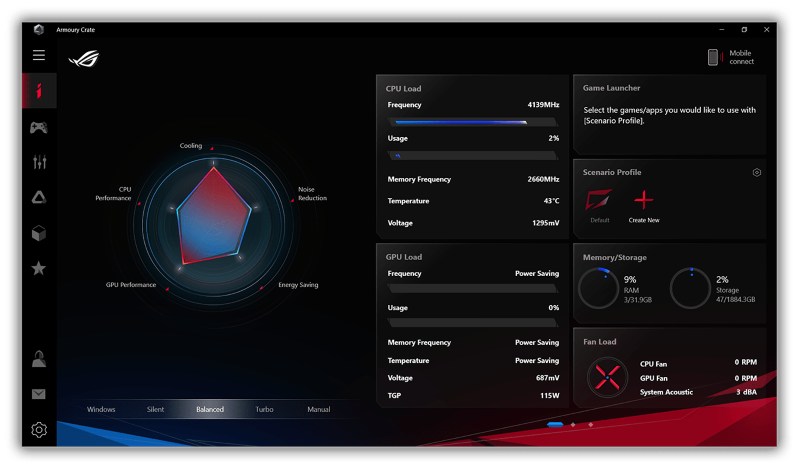Click the 3/31.9GB RAM text
800x467 pixels.
coord(638,300)
